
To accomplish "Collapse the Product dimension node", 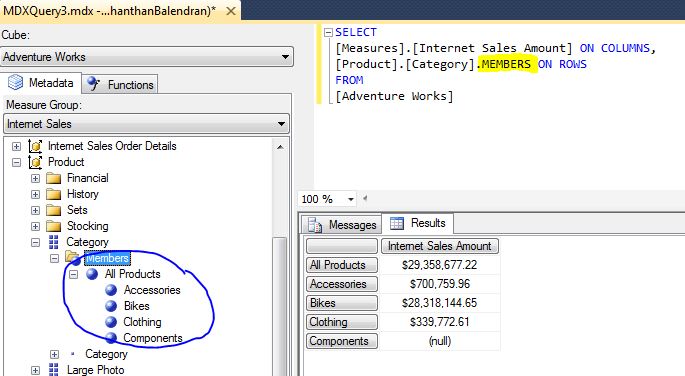I will point(16,162).
